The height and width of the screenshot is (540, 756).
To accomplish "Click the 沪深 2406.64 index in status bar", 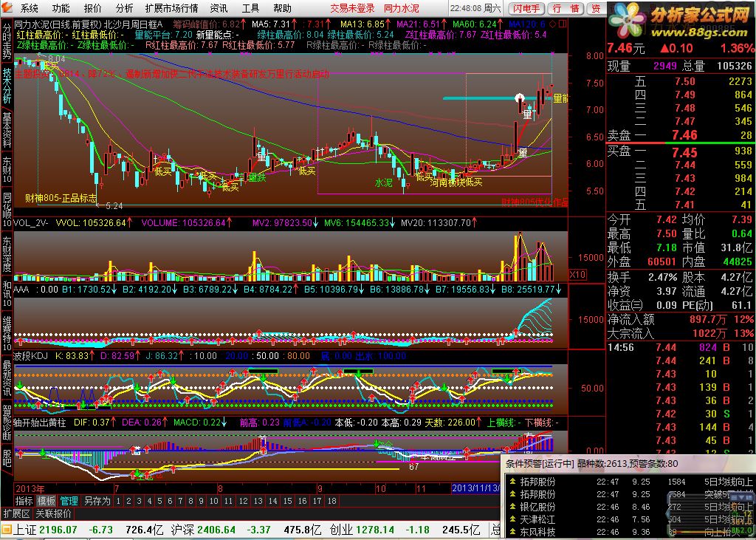I will pos(203,530).
